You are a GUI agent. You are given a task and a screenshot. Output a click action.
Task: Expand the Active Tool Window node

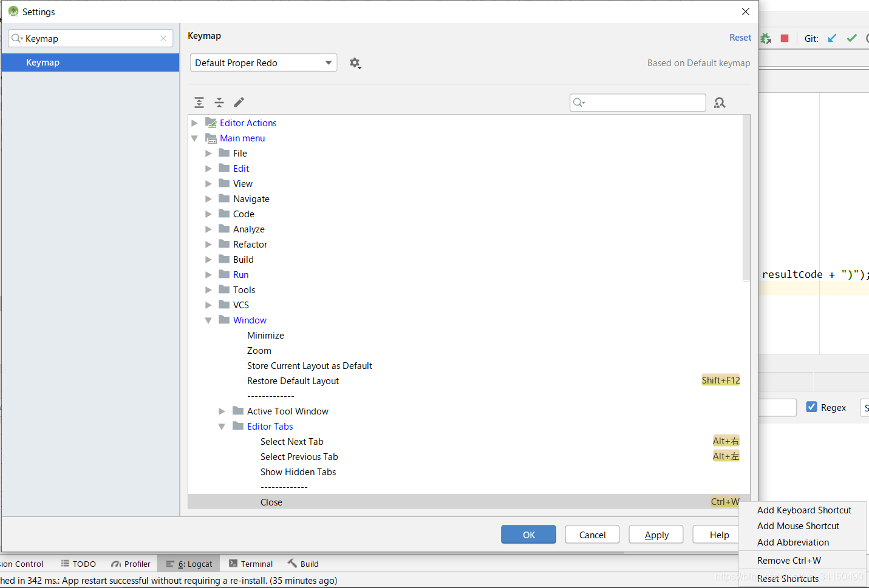pyautogui.click(x=222, y=411)
